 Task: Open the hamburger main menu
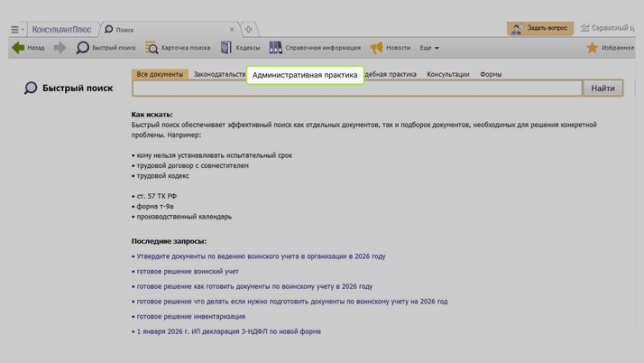[15, 29]
